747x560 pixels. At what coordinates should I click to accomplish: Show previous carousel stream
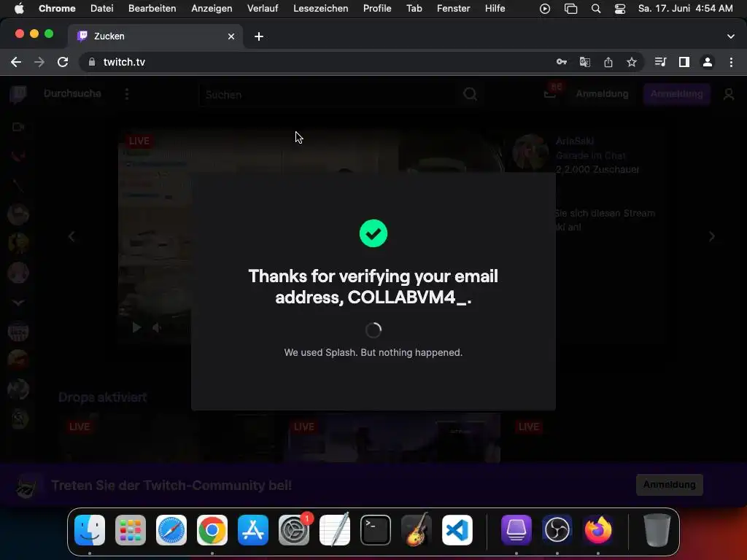pos(71,236)
